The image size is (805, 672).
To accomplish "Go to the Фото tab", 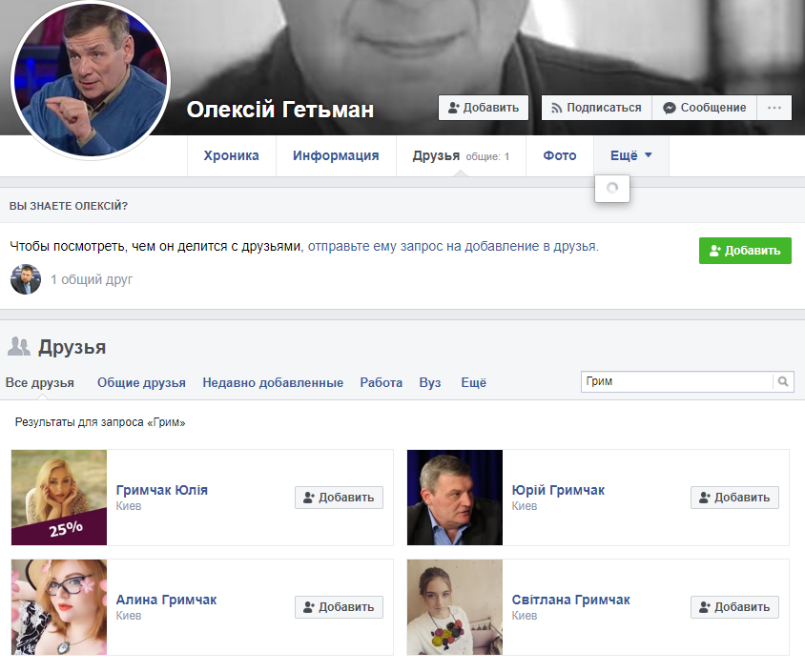I will (x=560, y=156).
